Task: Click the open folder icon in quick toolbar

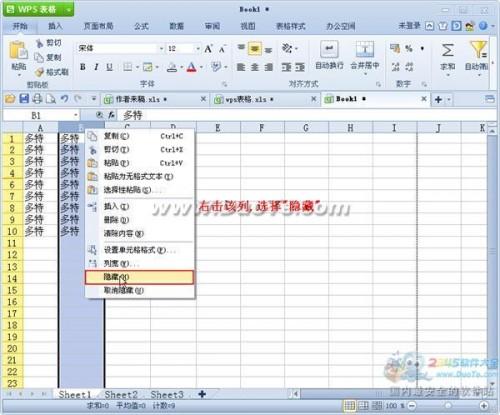Action: [x=10, y=99]
